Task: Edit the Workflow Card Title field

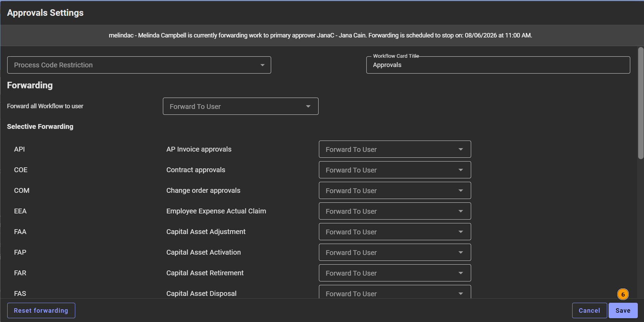Action: tap(498, 65)
